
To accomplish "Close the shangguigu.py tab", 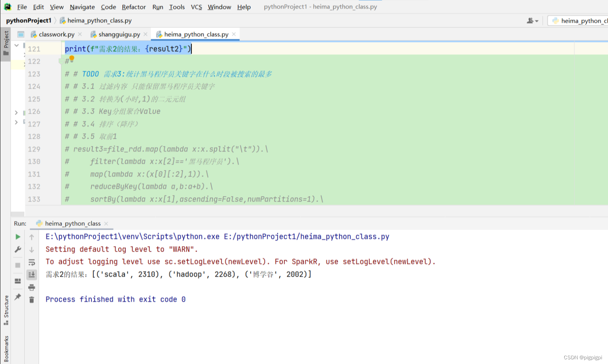I will [x=145, y=34].
